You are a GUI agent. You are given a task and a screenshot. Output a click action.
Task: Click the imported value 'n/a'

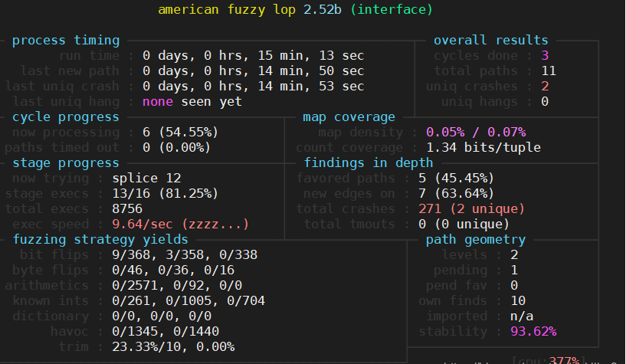pyautogui.click(x=522, y=316)
